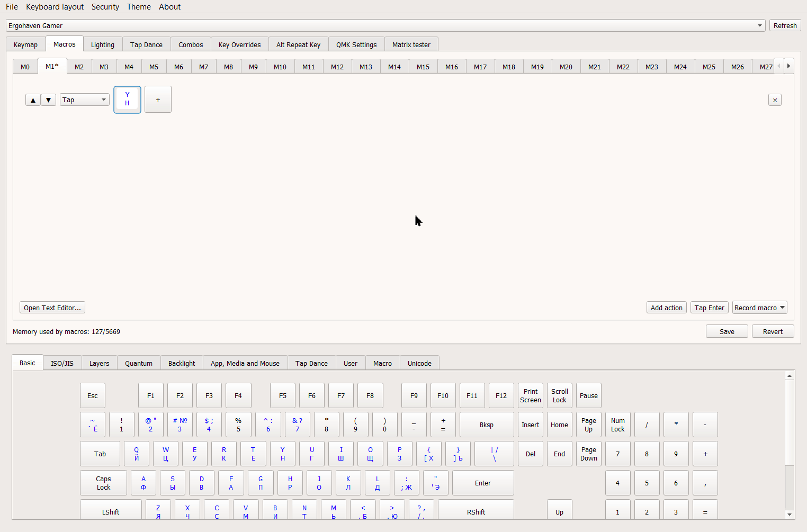
Task: Click the Save button
Action: pyautogui.click(x=727, y=331)
